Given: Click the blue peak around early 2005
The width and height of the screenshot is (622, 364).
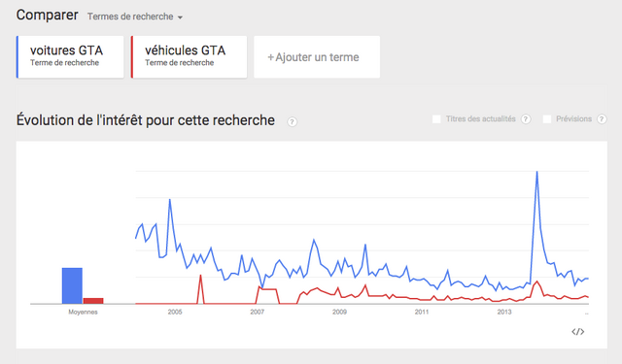Looking at the screenshot, I should coord(170,199).
